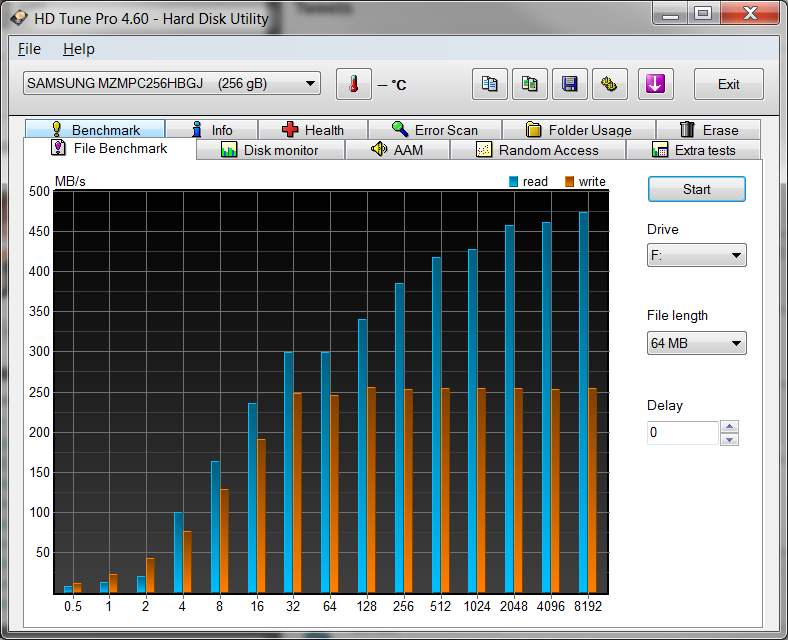Open the Help menu
The image size is (788, 640).
click(x=78, y=49)
